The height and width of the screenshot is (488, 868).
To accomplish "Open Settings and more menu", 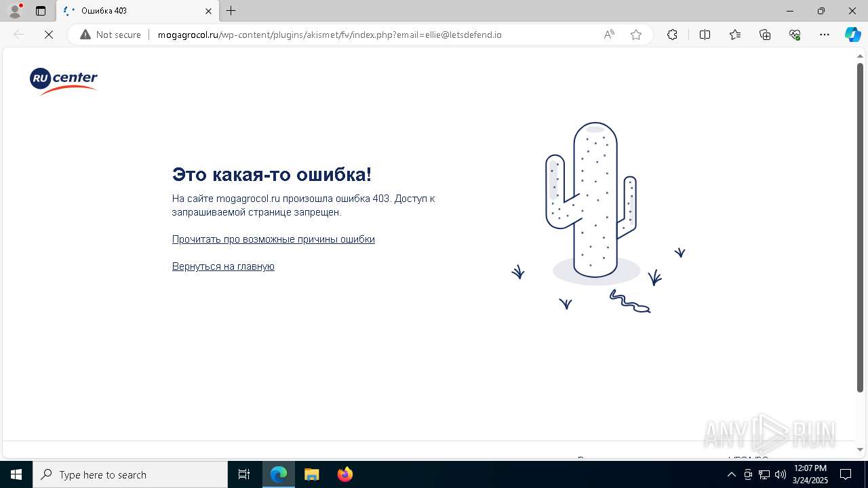I will [x=825, y=35].
